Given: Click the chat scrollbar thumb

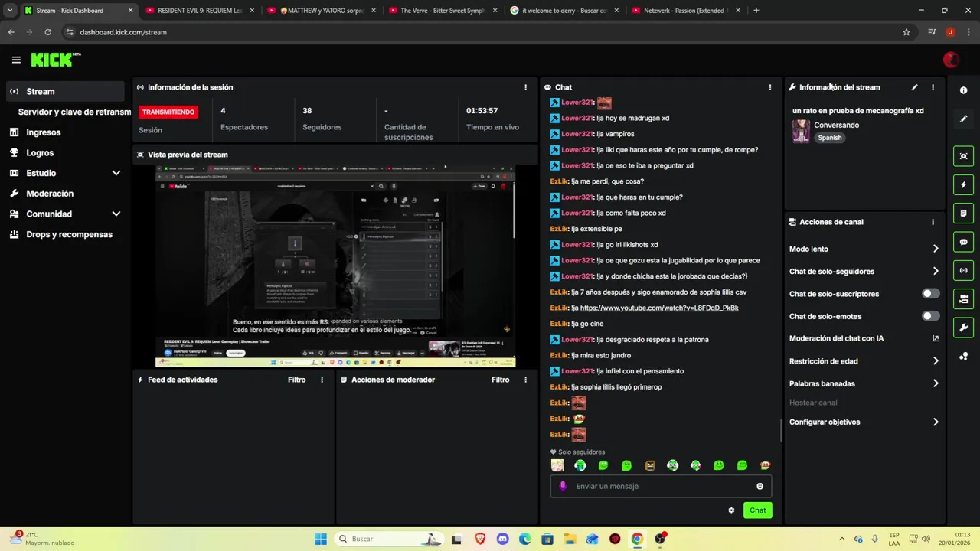Looking at the screenshot, I should (x=781, y=430).
